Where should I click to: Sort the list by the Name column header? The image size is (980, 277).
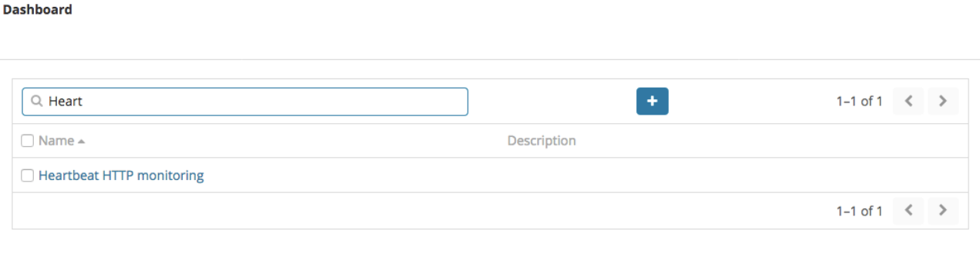[56, 141]
